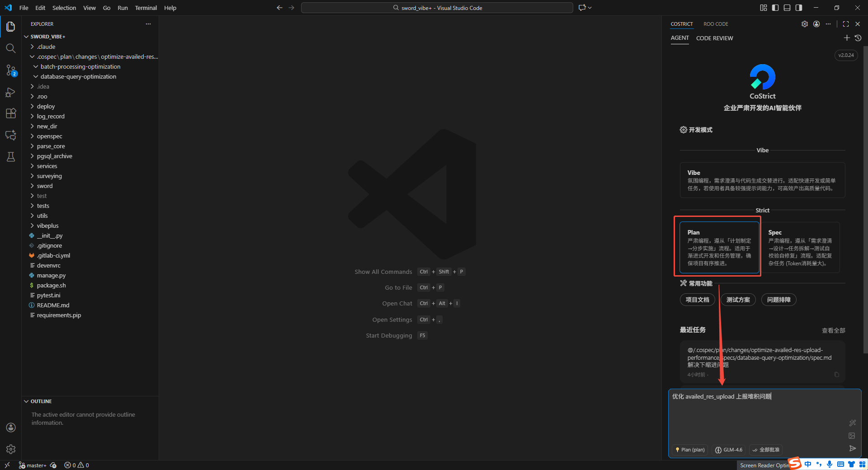Open Run and Debug view
868x470 pixels.
[x=11, y=92]
